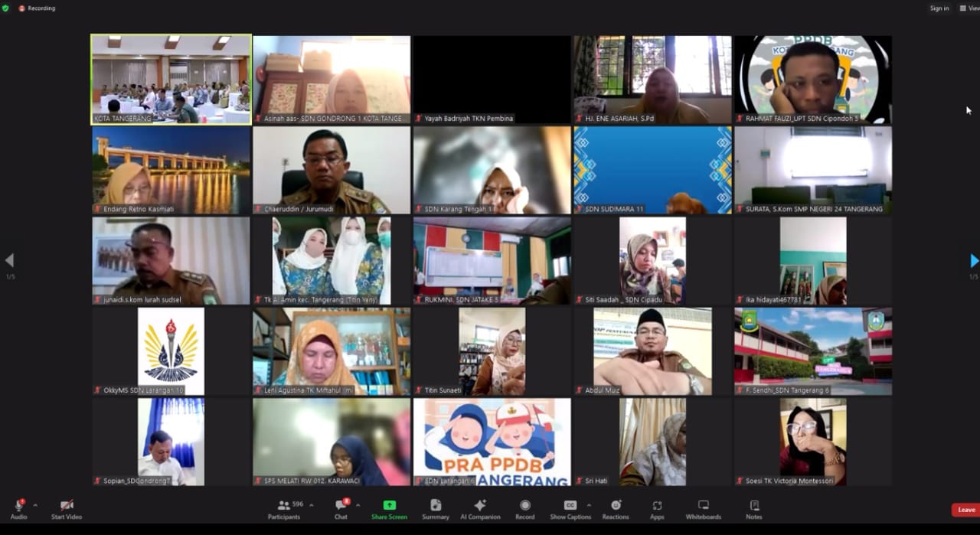The height and width of the screenshot is (535, 980).
Task: Click Sign in at top right
Action: 939,8
